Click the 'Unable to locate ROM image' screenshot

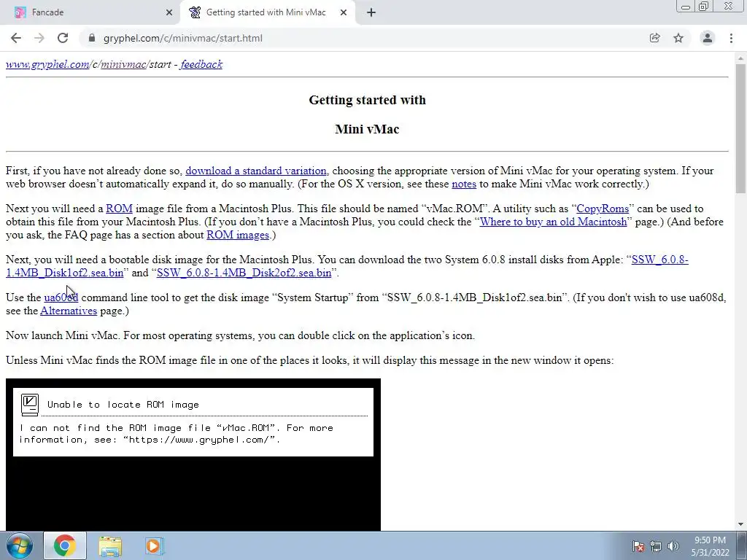click(193, 455)
